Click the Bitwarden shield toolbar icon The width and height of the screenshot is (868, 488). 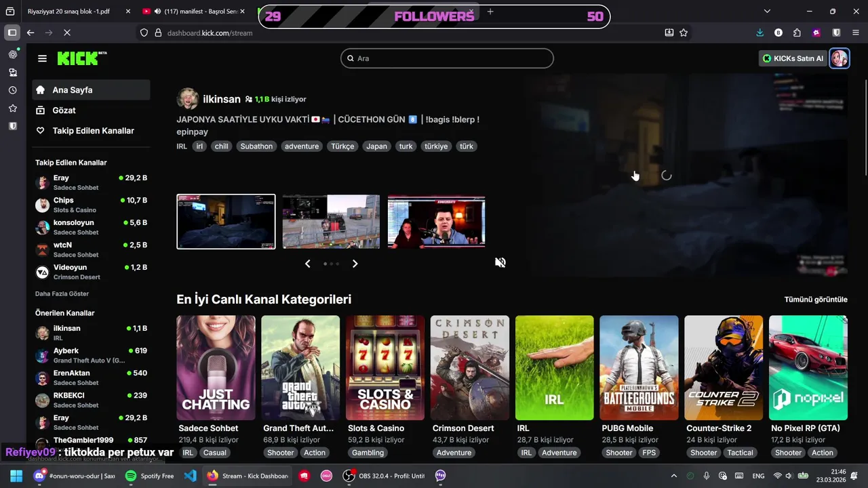coord(837,33)
